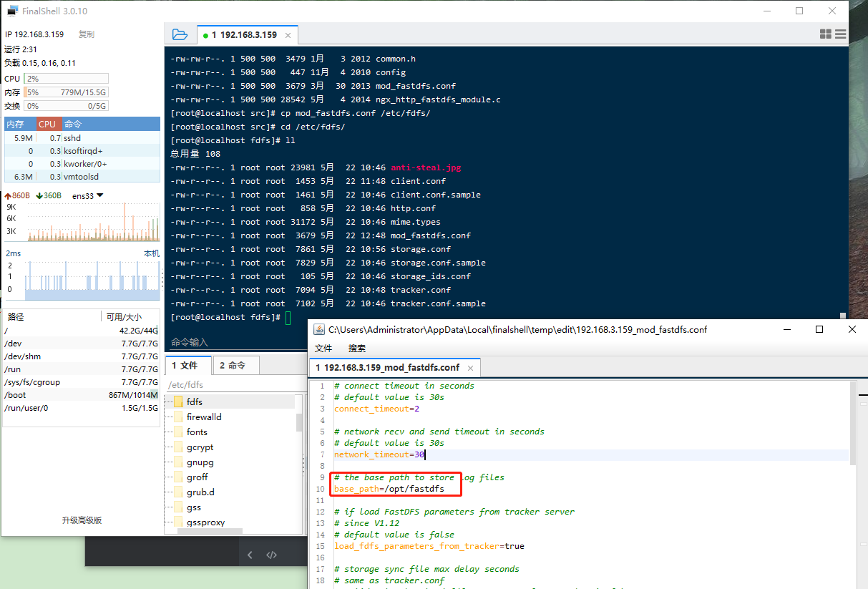The width and height of the screenshot is (868, 589).
Task: Click the 升级高级版 upgrade link
Action: click(x=82, y=520)
